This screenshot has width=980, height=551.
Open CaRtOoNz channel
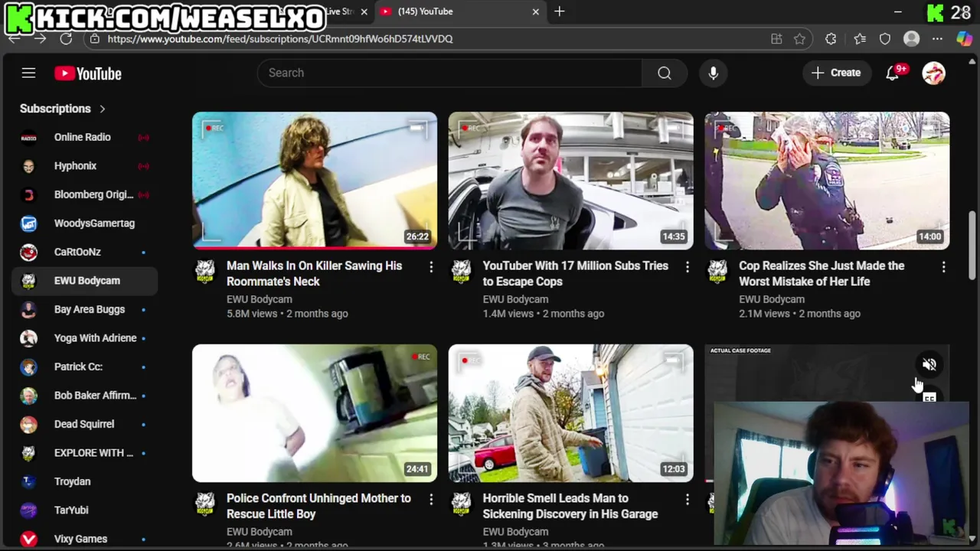point(84,252)
